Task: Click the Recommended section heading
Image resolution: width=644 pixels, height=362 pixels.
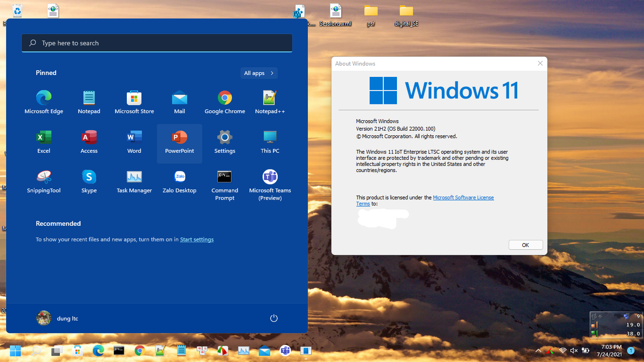Action: pos(58,223)
